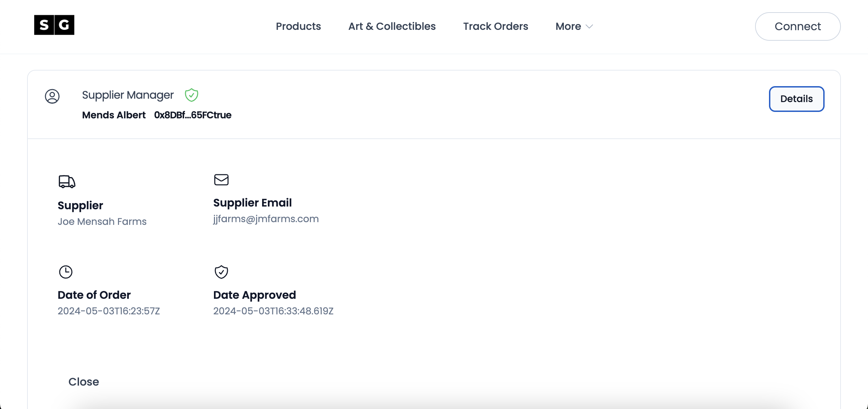Click the shield check icon above Date Approved

221,272
